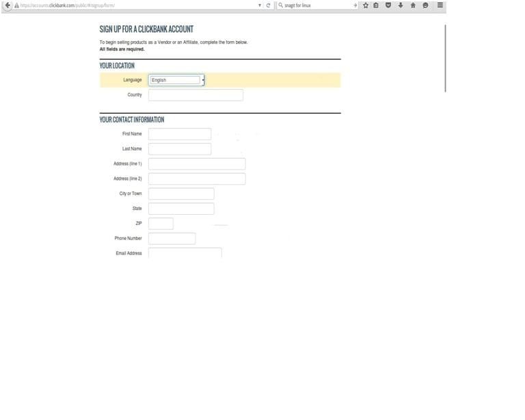Click the 'Phone Number' label
Viewport: 525px width, 420px height.
[x=129, y=238]
